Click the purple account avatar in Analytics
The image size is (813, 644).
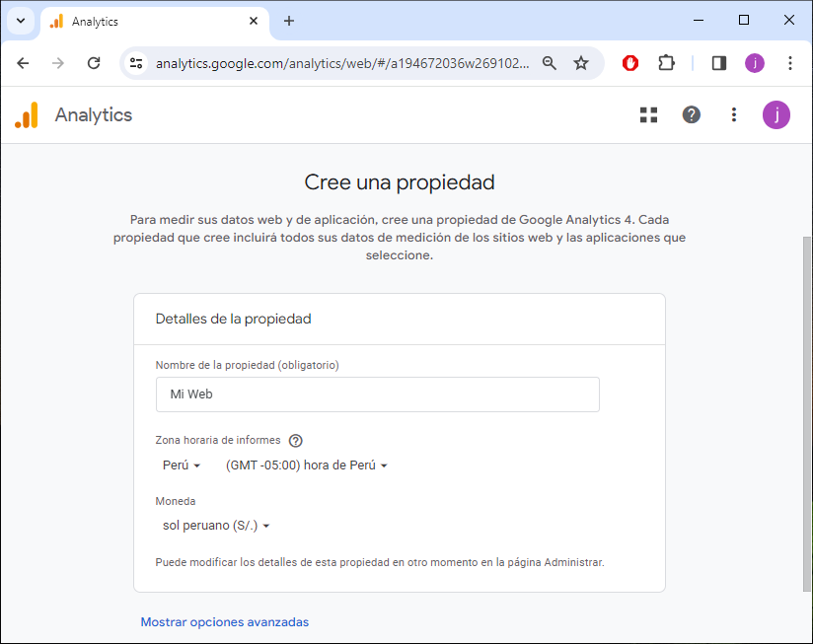tap(776, 115)
